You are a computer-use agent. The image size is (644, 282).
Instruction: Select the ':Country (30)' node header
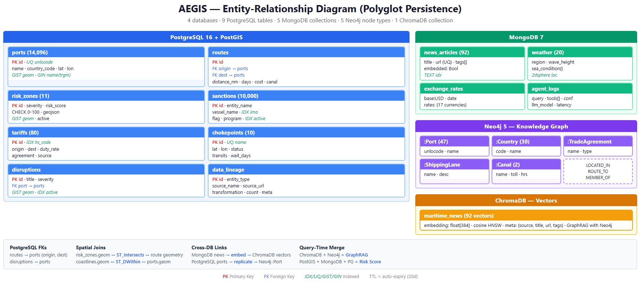point(526,142)
